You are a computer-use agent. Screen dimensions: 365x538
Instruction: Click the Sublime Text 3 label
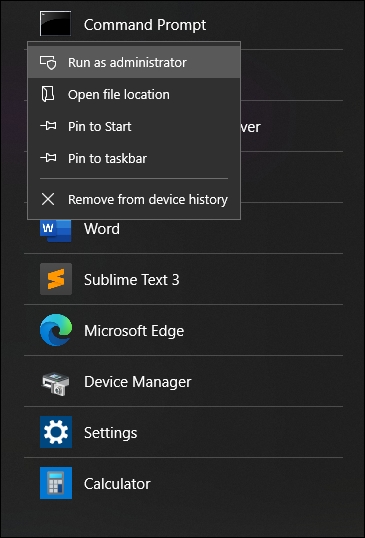(x=132, y=280)
